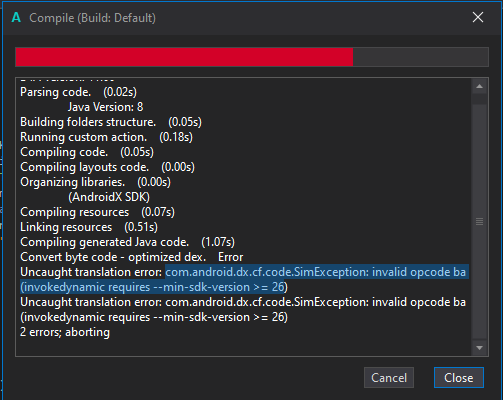Click the 'Convert byte code - optimized dex. Error' line

tap(132, 257)
